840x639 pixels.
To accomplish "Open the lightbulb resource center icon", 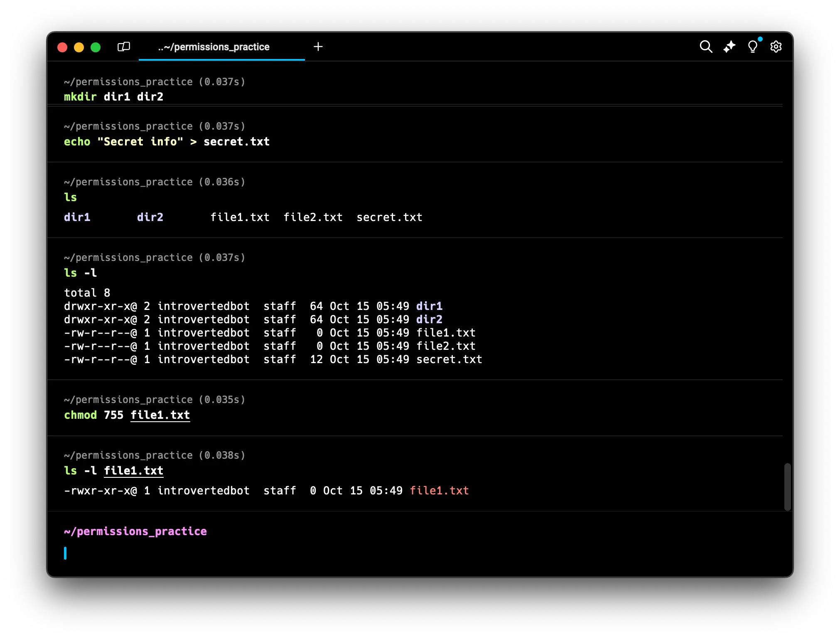I will coord(752,47).
